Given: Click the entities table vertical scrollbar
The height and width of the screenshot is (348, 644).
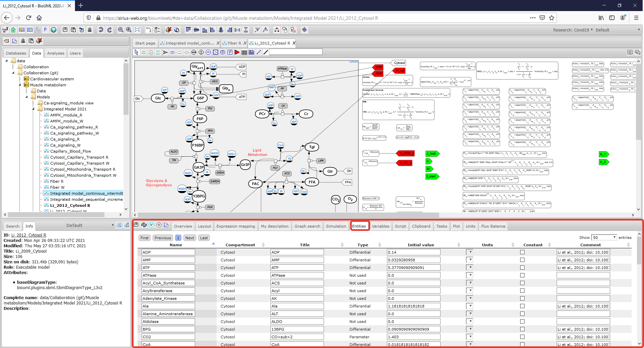Looking at the screenshot, I should coord(639,250).
